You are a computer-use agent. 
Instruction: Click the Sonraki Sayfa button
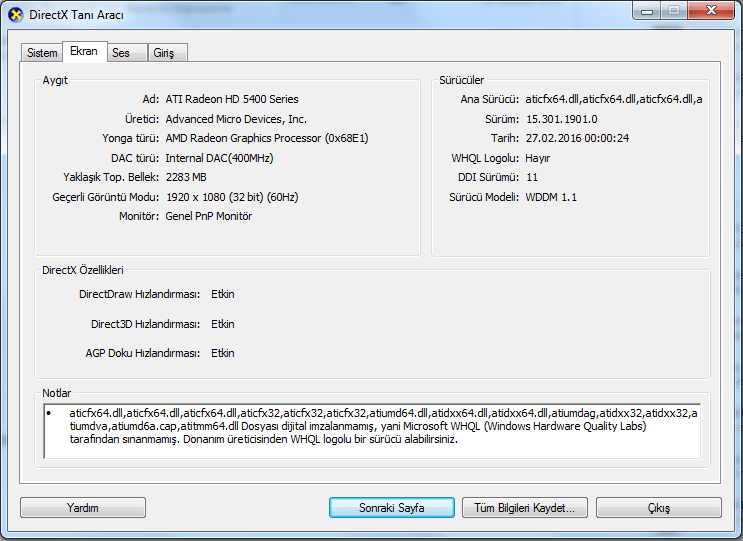pos(391,508)
